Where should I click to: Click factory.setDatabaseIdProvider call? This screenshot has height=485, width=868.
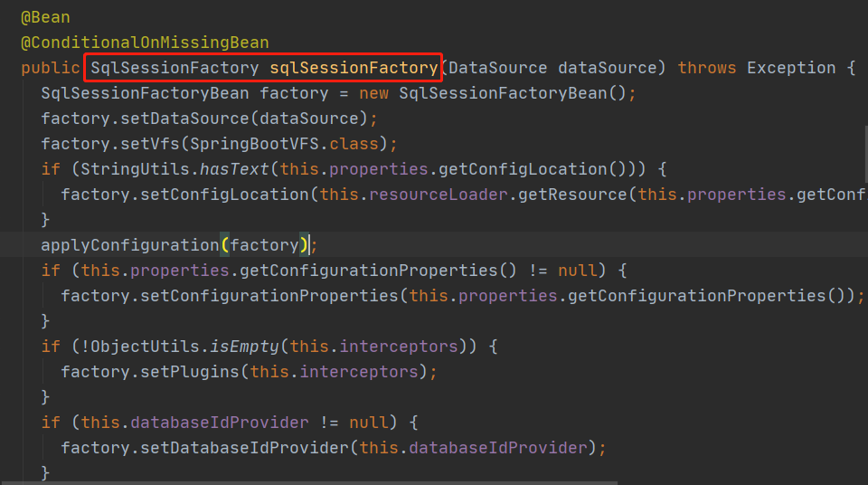204,448
